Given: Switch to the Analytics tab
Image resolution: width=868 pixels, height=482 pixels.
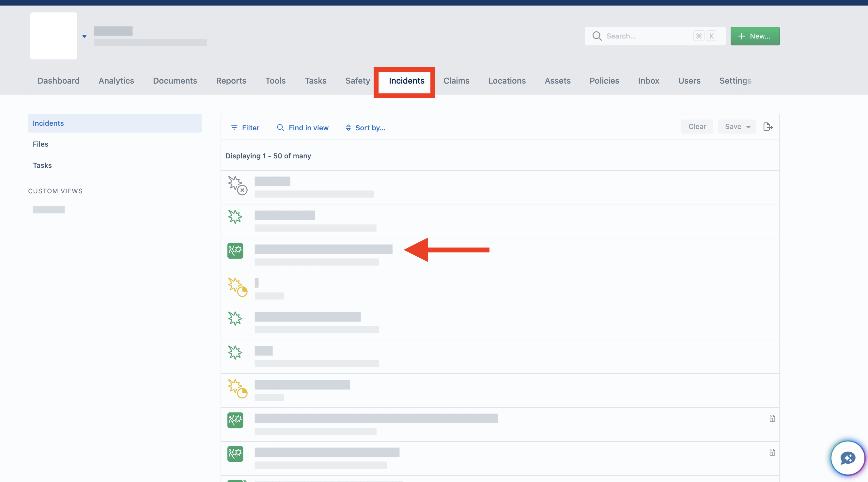Looking at the screenshot, I should click(116, 81).
